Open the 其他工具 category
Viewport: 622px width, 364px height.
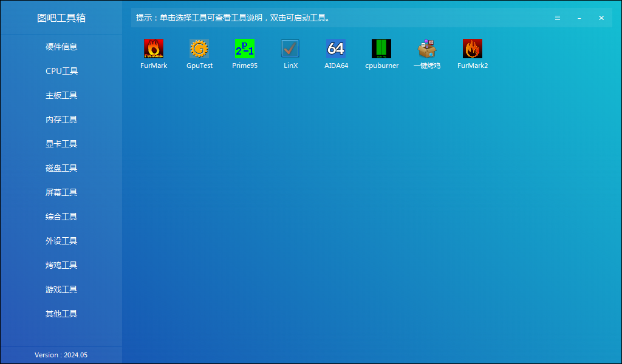[61, 314]
